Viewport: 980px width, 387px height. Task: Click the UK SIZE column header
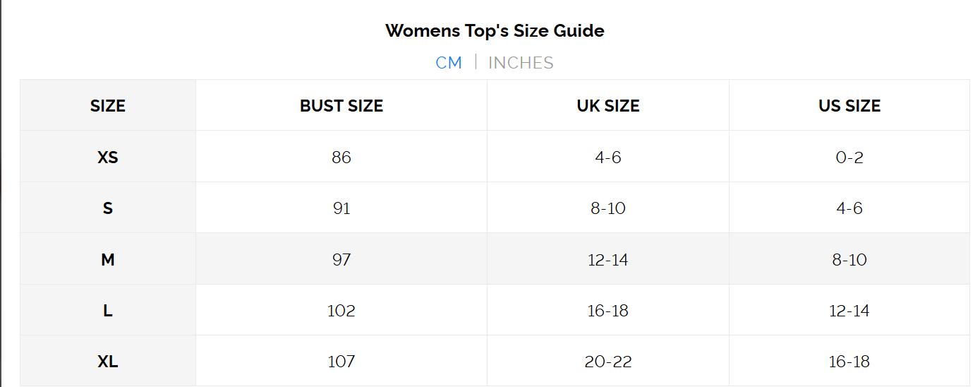[x=607, y=106]
